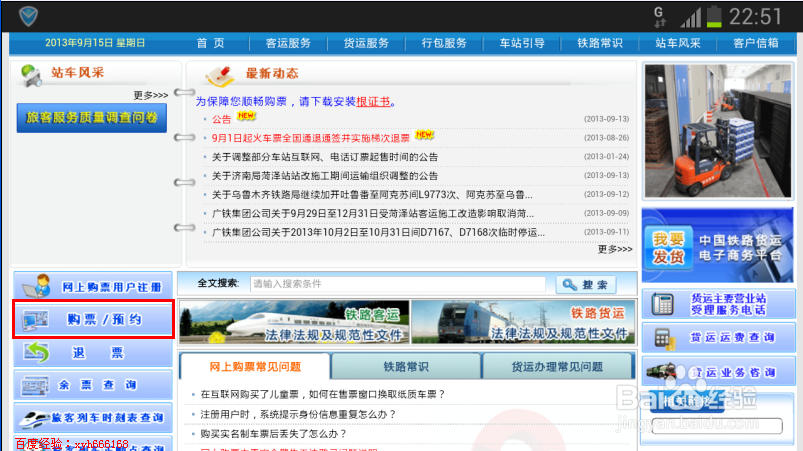Click the camera icon beside 站车风采 heading

[x=31, y=75]
